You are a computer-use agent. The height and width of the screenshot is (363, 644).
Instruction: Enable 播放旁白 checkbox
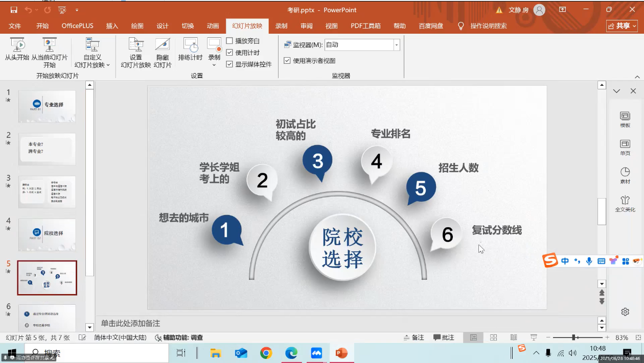tap(230, 41)
